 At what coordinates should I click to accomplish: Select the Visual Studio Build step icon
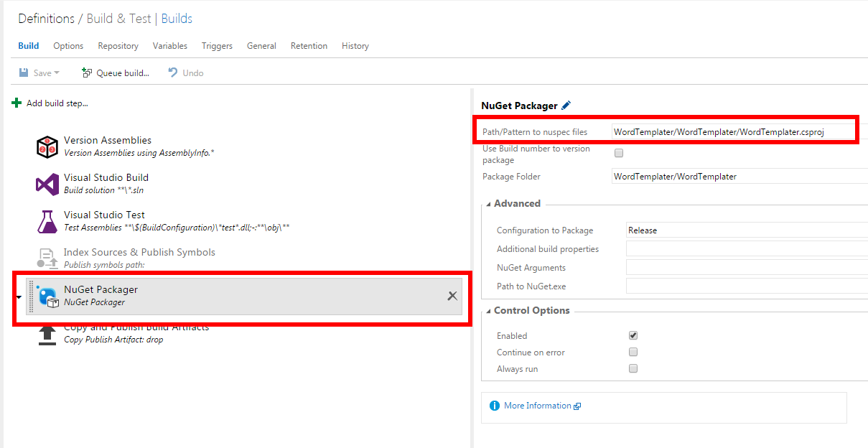47,185
